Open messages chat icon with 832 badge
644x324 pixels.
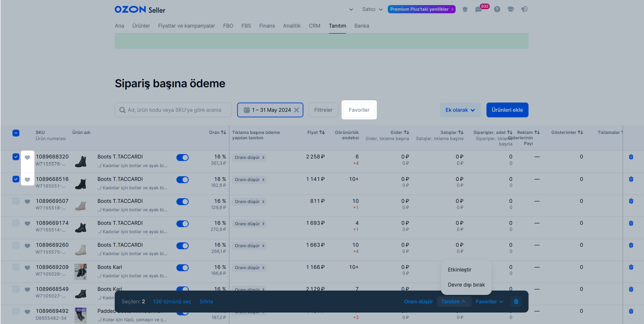479,10
